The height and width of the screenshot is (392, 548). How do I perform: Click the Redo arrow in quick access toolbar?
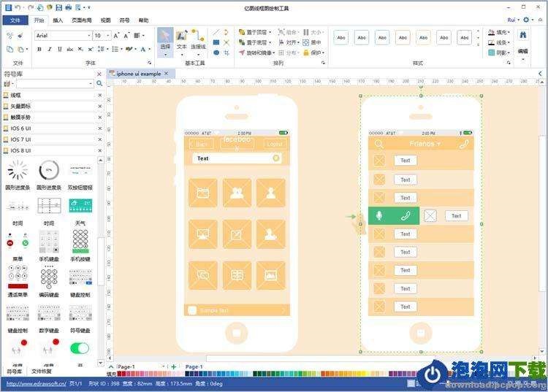pyautogui.click(x=31, y=7)
